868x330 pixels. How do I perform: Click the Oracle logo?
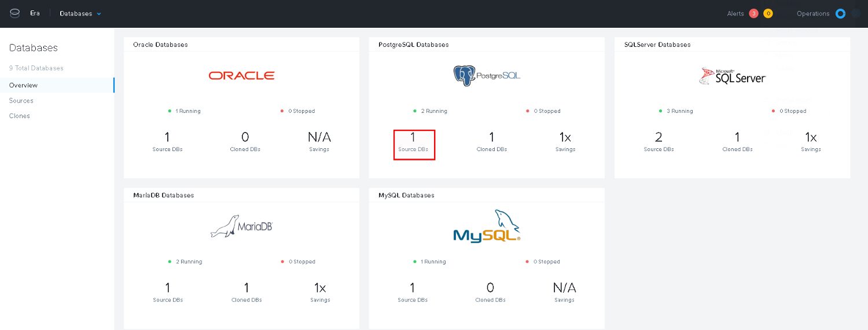(241, 75)
